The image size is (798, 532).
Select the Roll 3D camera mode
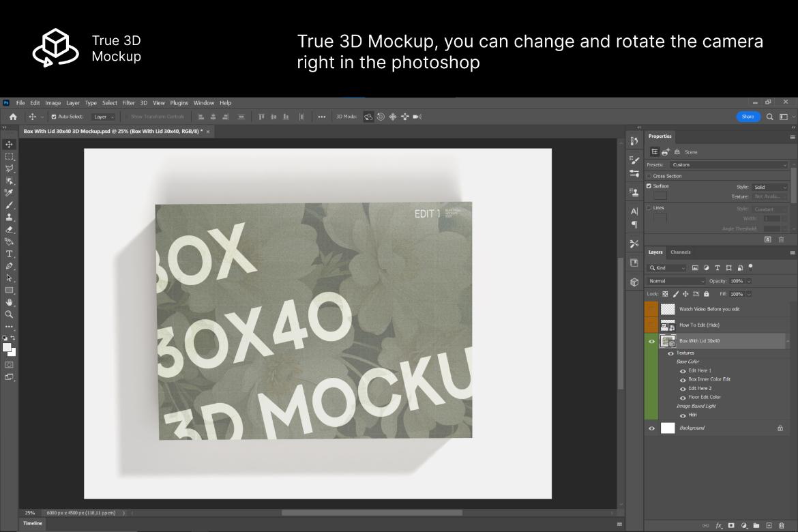click(x=381, y=117)
